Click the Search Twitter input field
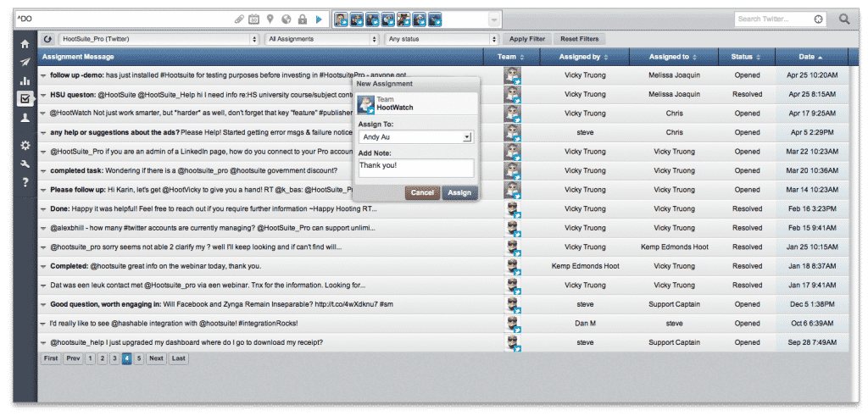The height and width of the screenshot is (416, 868). [x=774, y=19]
